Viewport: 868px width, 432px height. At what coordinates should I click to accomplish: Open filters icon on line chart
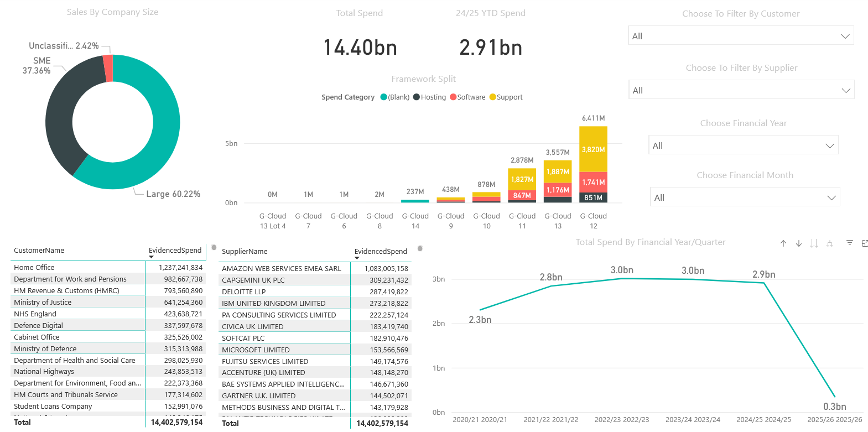(850, 243)
